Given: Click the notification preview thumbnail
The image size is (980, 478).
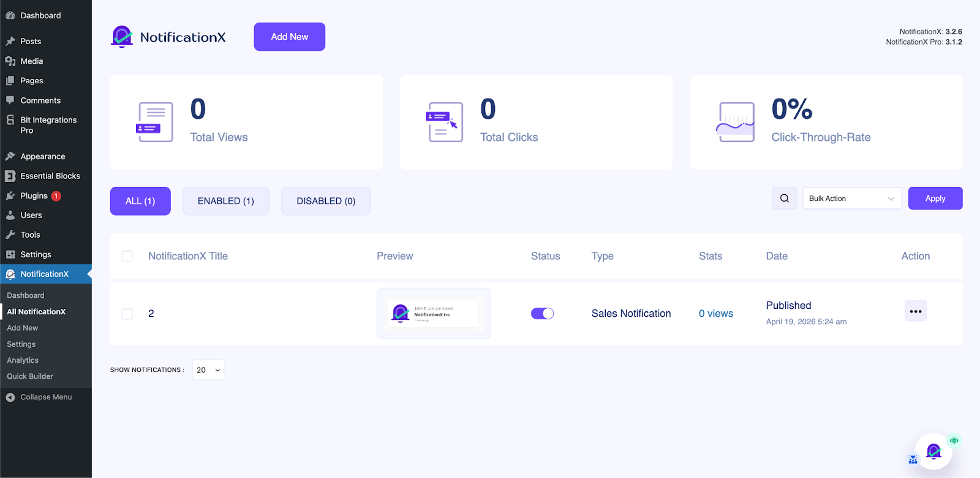Looking at the screenshot, I should click(x=434, y=313).
